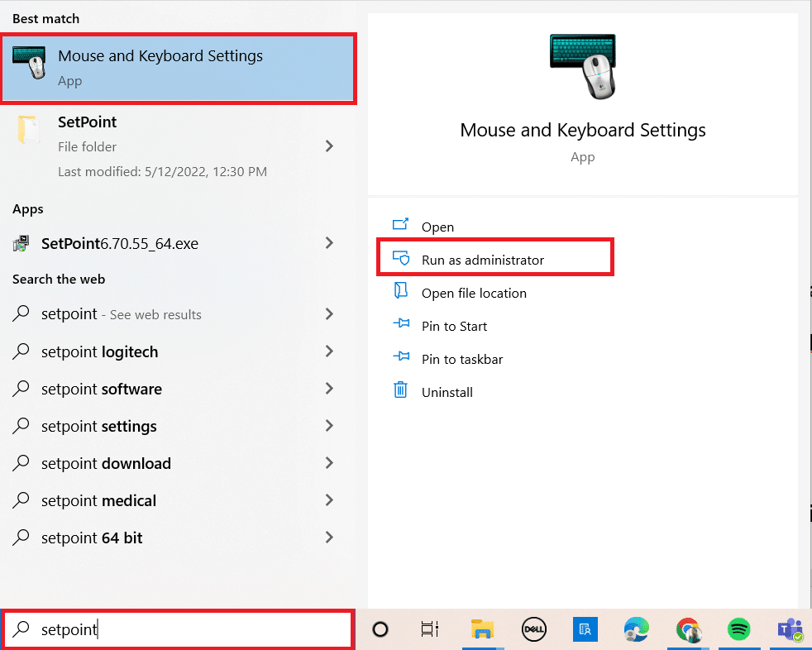Click the search icon beside 'setpoint download'

coord(21,462)
